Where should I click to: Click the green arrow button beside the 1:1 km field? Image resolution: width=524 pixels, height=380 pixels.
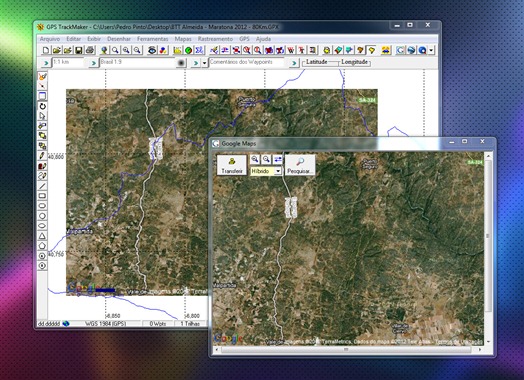(46, 63)
